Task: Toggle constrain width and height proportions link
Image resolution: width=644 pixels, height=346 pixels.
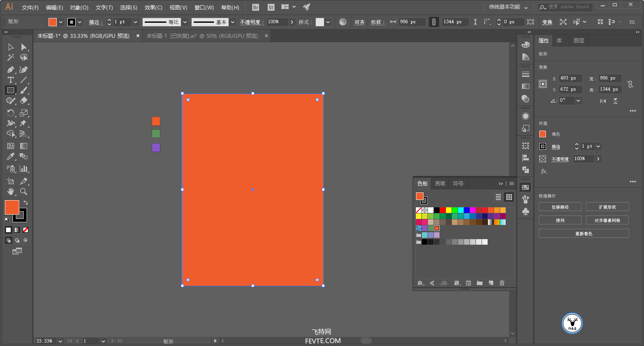Action: pos(630,84)
